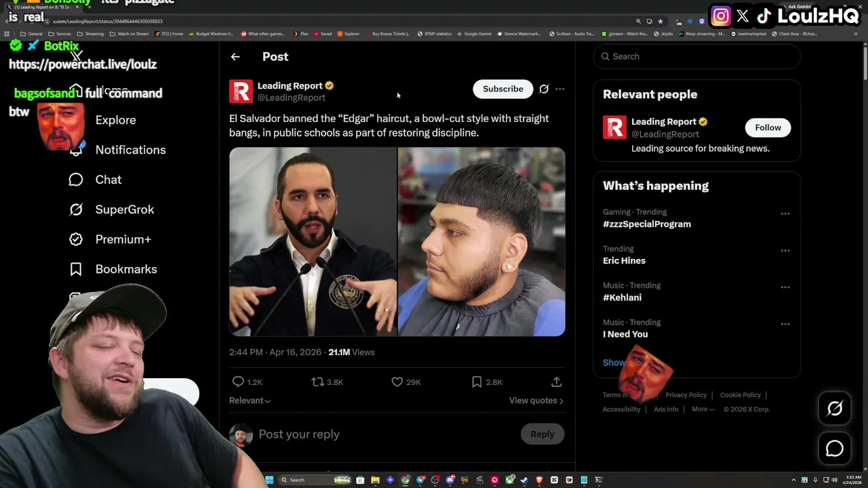Open Privacy Policy footer link
This screenshot has width=868, height=488.
[x=686, y=395]
